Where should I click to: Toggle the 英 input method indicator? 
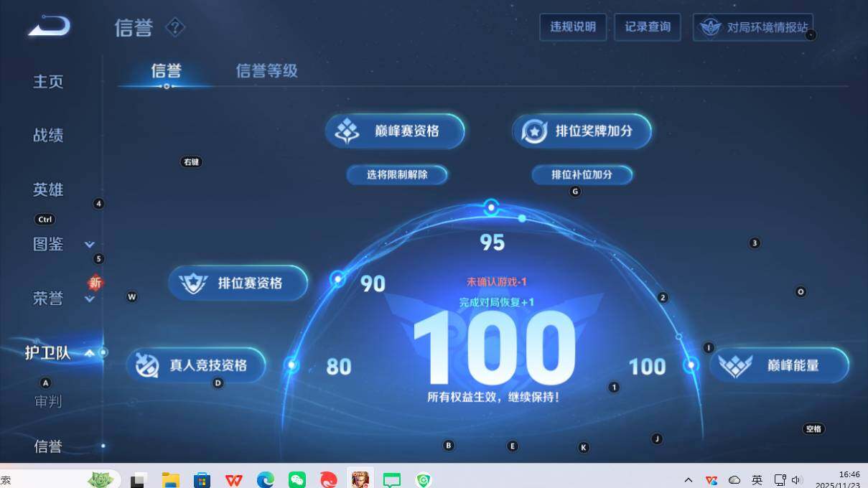pyautogui.click(x=757, y=480)
